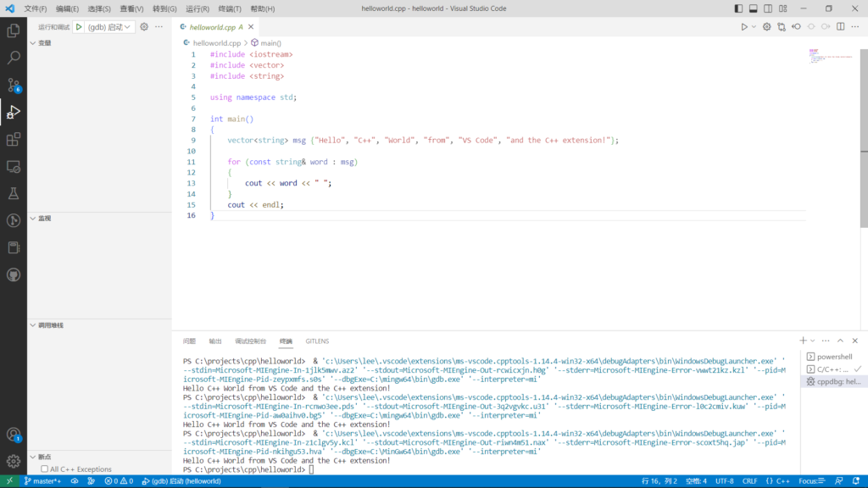The image size is (868, 488).
Task: Click the green start debugging arrow
Action: (x=79, y=27)
